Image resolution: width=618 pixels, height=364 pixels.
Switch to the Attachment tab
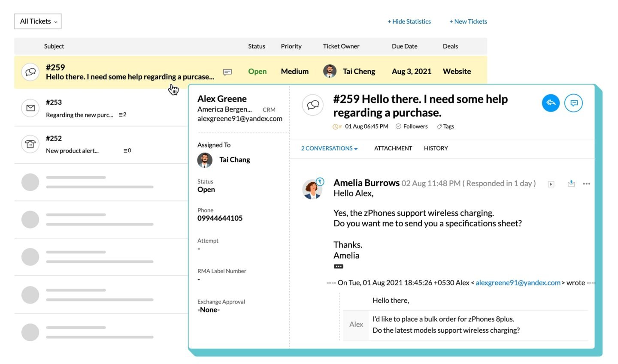coord(393,148)
